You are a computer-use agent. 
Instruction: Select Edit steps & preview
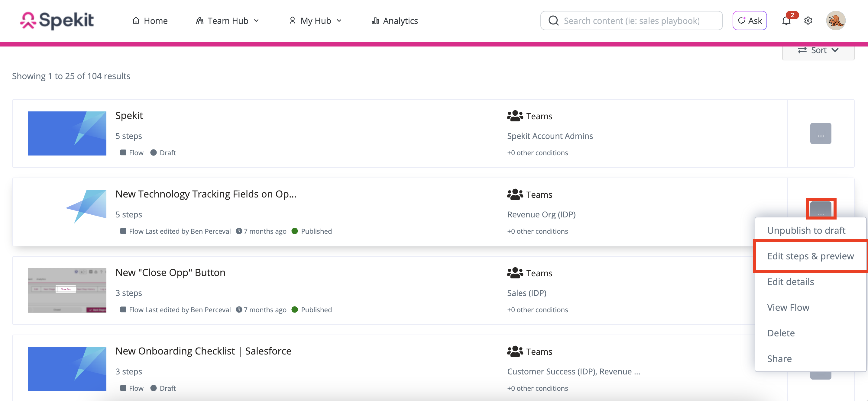tap(810, 256)
